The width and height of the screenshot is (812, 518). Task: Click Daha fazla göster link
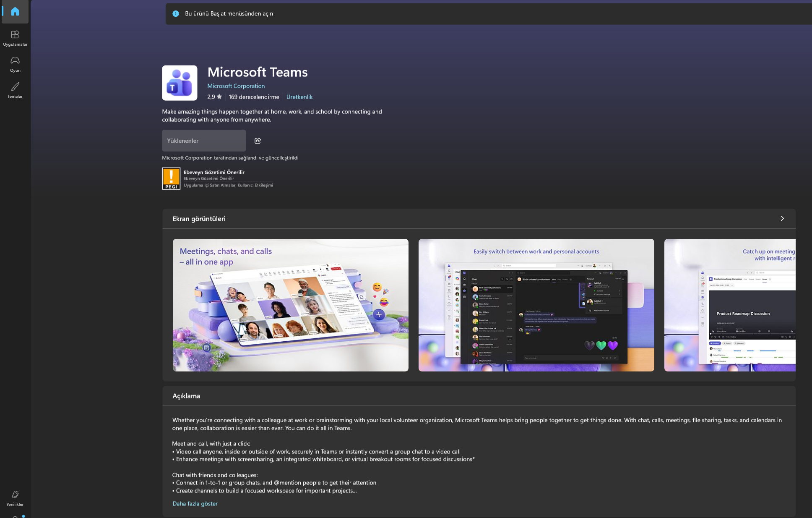(195, 503)
